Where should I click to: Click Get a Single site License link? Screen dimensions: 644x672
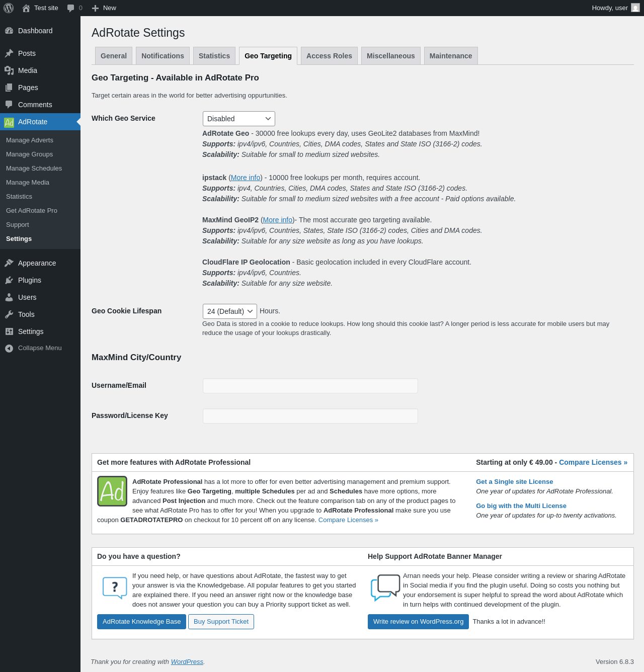pos(514,482)
